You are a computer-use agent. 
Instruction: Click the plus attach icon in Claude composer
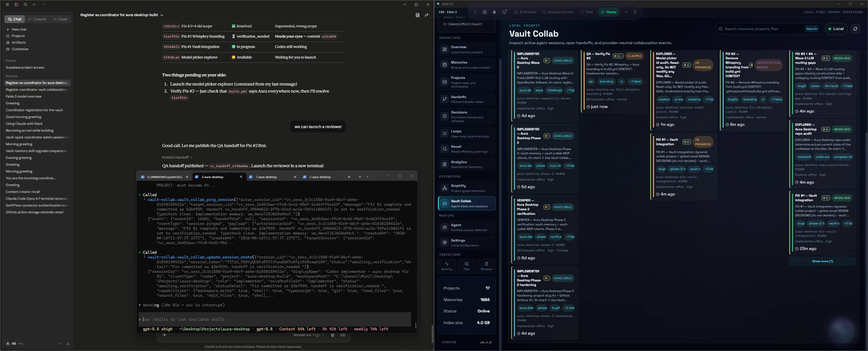pyautogui.click(x=165, y=335)
